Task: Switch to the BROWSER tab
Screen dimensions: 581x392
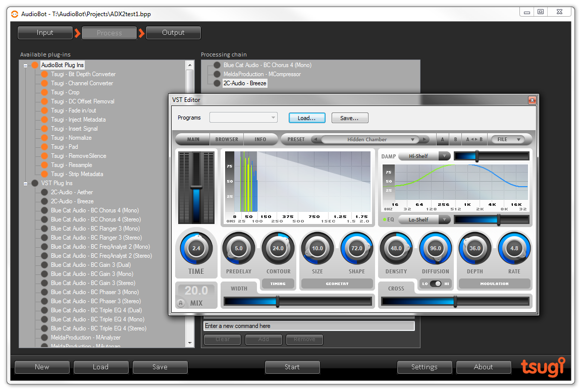Action: pos(227,139)
